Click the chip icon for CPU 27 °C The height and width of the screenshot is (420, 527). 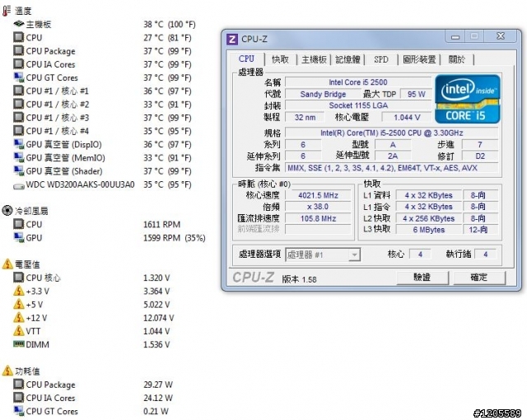pos(18,37)
